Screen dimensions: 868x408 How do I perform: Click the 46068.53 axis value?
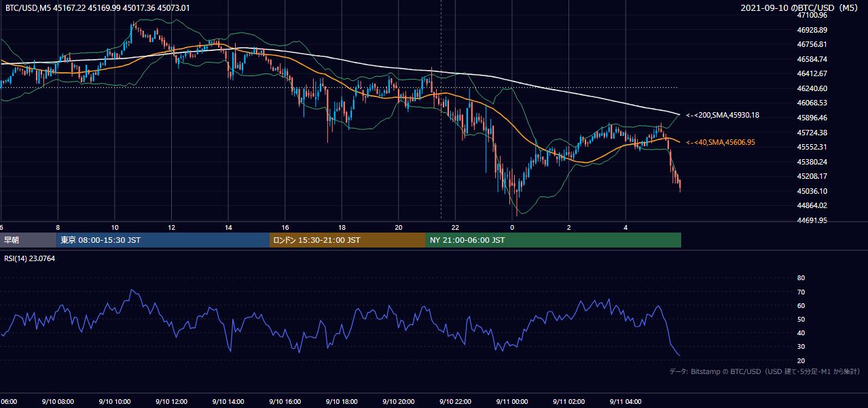pyautogui.click(x=812, y=103)
